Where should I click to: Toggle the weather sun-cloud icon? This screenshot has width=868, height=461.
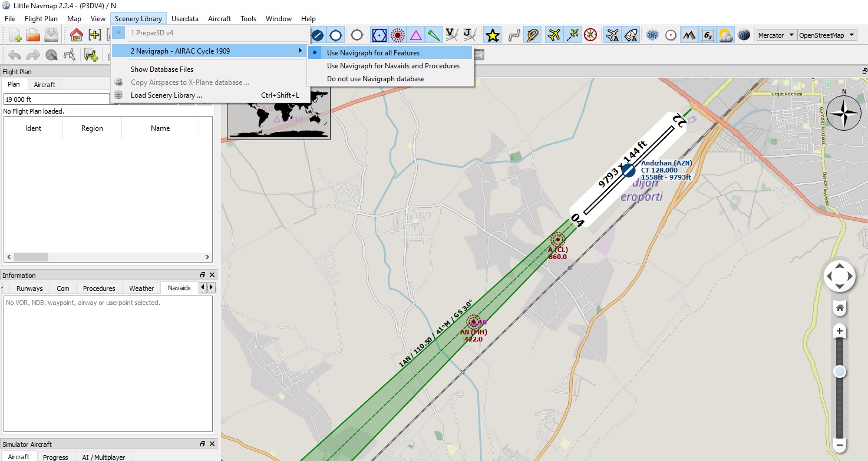[x=726, y=35]
